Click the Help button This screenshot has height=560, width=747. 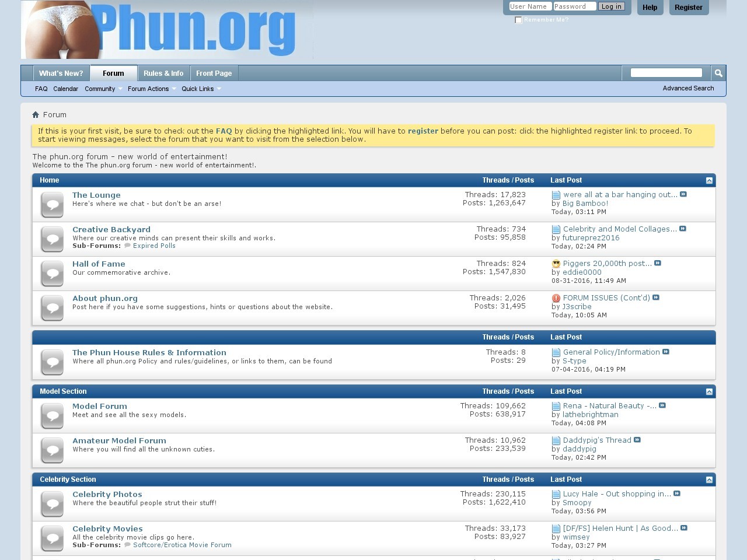650,7
